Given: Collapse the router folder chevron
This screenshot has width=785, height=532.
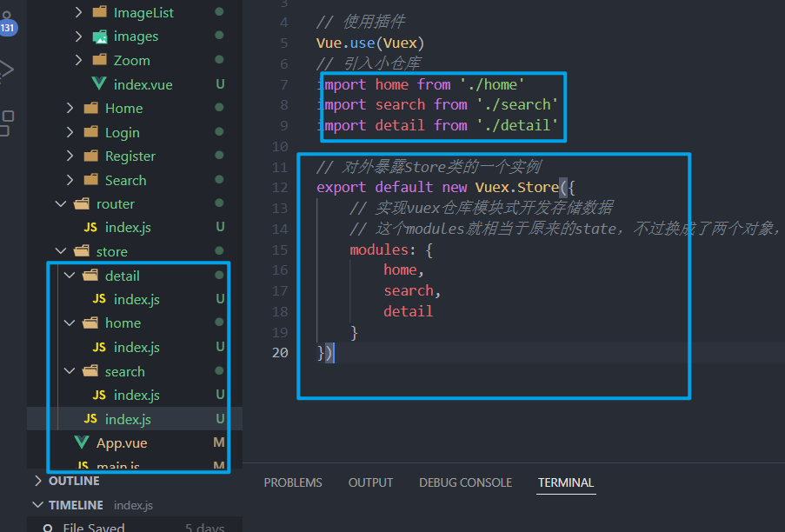Looking at the screenshot, I should [61, 203].
